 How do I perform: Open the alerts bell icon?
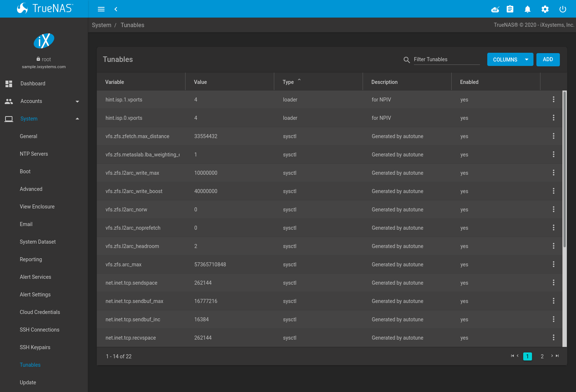pos(528,9)
